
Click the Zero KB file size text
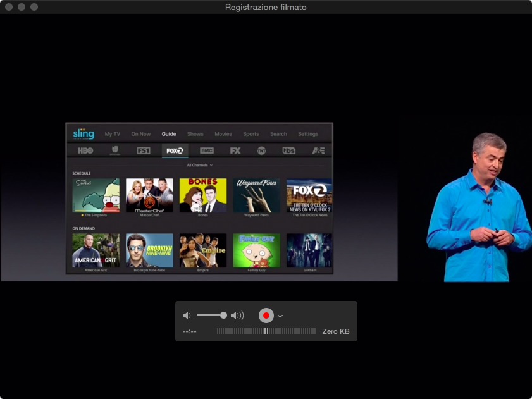pyautogui.click(x=335, y=331)
